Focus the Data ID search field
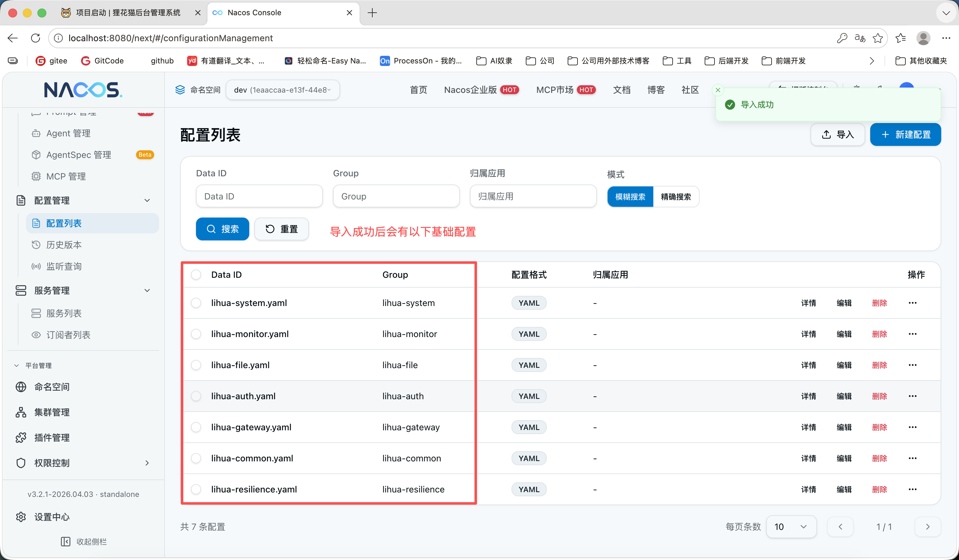Viewport: 959px width, 560px height. tap(259, 196)
